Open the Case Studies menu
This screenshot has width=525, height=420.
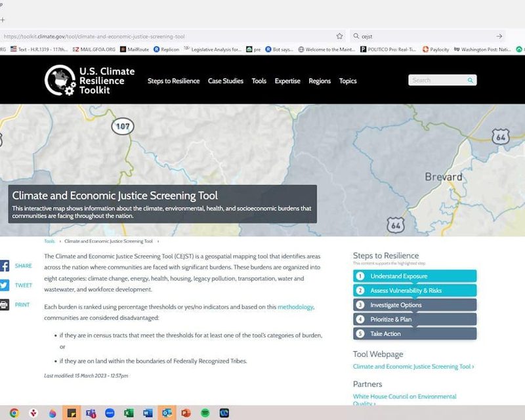pos(226,81)
